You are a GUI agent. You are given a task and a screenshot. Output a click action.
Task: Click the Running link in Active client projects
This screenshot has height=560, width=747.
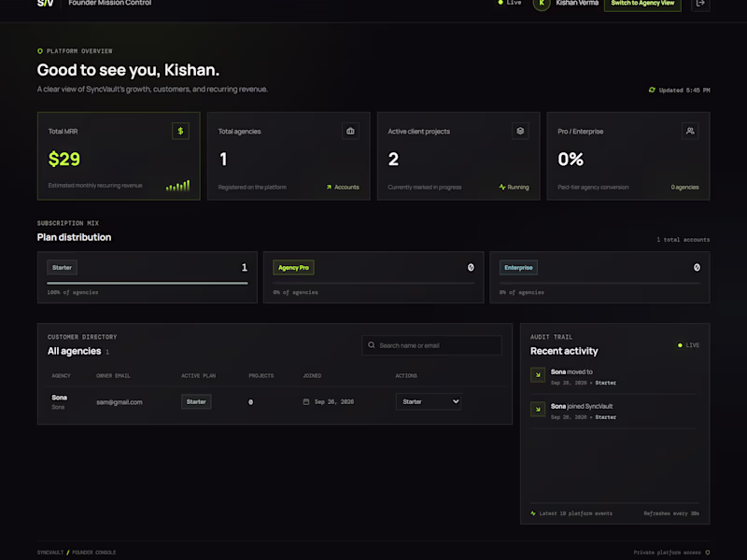pyautogui.click(x=514, y=188)
